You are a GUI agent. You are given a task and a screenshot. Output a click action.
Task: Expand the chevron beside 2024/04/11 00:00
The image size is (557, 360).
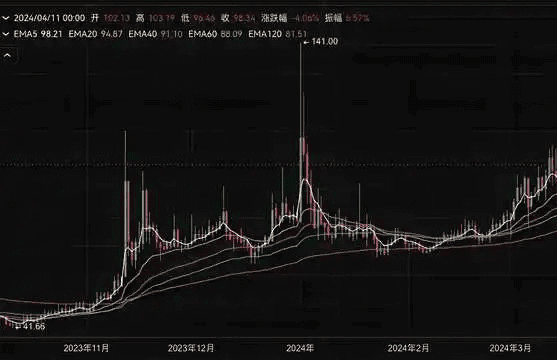pos(5,18)
